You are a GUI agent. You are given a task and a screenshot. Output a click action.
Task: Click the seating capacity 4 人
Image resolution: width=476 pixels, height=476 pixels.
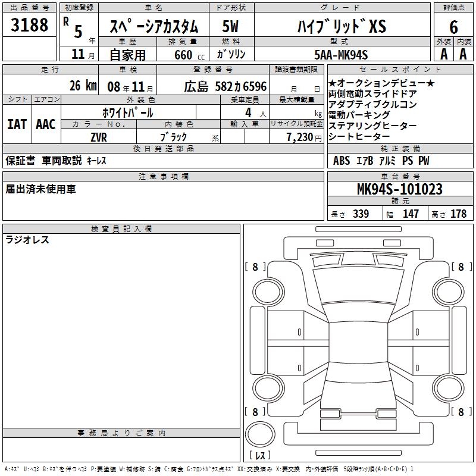256,113
